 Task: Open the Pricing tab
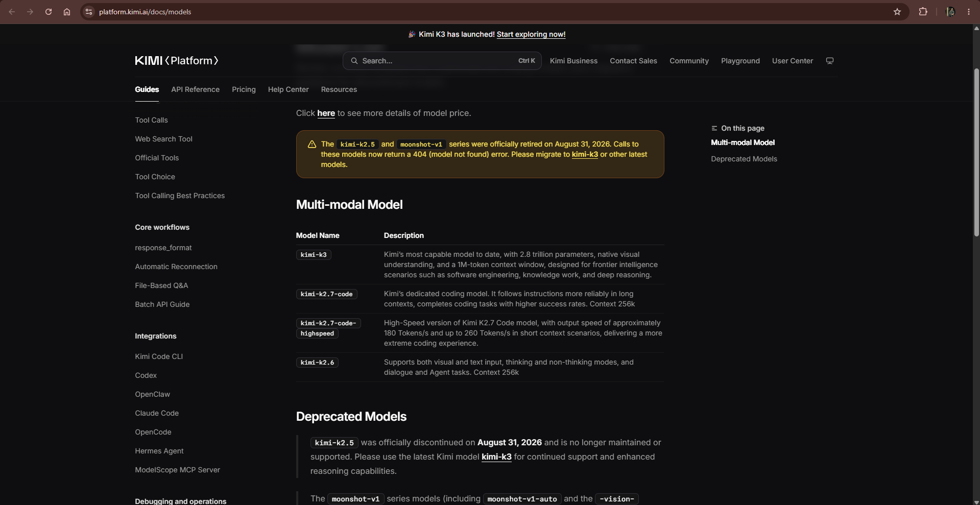[x=244, y=89]
